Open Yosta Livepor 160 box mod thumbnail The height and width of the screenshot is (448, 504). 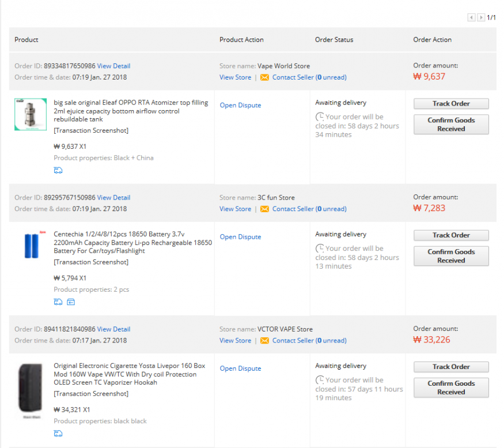(x=31, y=390)
